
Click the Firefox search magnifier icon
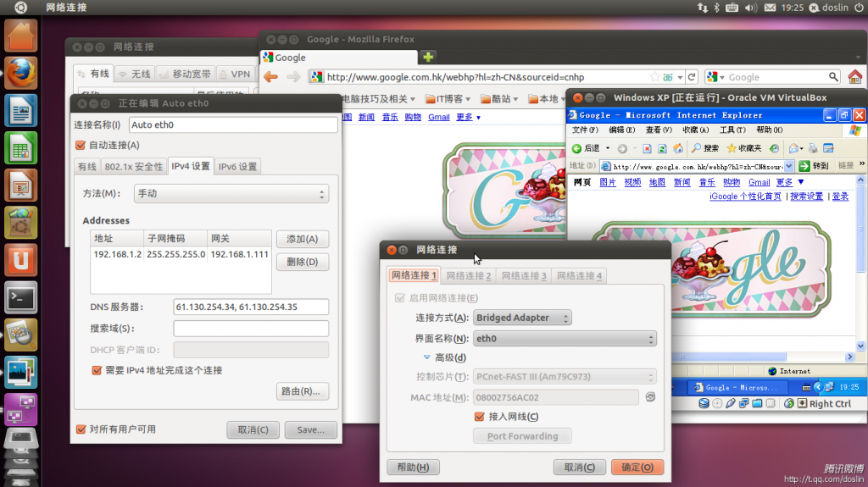(x=833, y=77)
